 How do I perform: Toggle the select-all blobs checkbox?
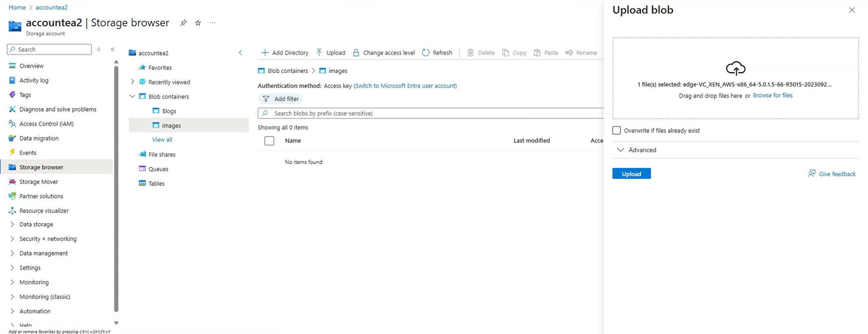pyautogui.click(x=269, y=141)
